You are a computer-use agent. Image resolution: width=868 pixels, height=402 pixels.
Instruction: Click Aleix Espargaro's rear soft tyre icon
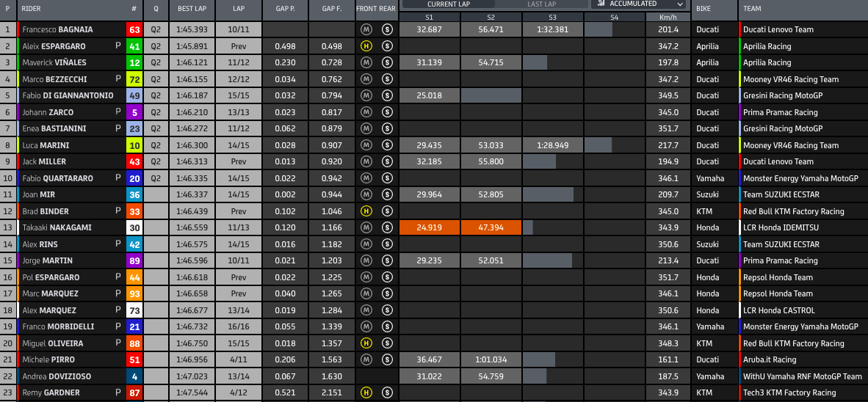point(387,46)
